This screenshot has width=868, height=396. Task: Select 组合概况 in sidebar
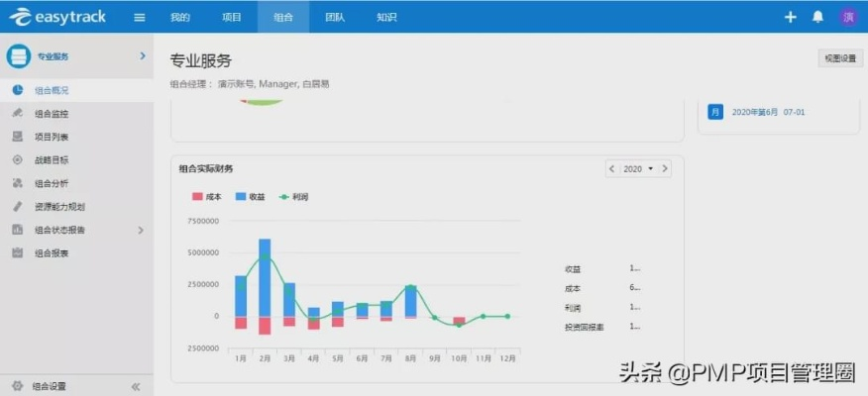point(76,90)
